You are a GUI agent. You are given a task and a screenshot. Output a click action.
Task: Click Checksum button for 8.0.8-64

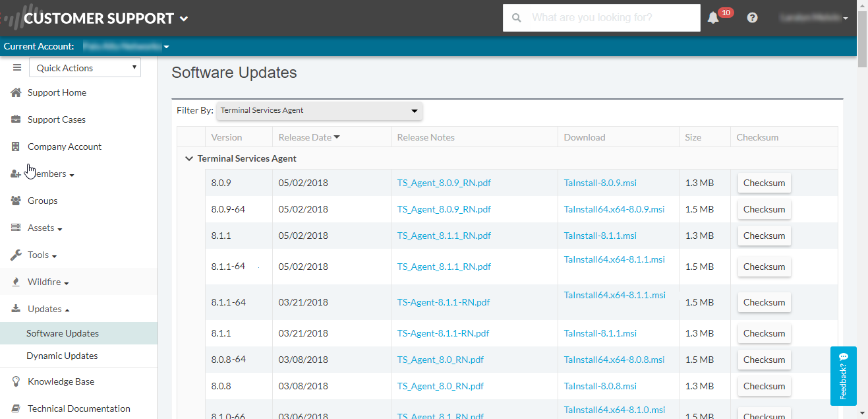point(764,360)
